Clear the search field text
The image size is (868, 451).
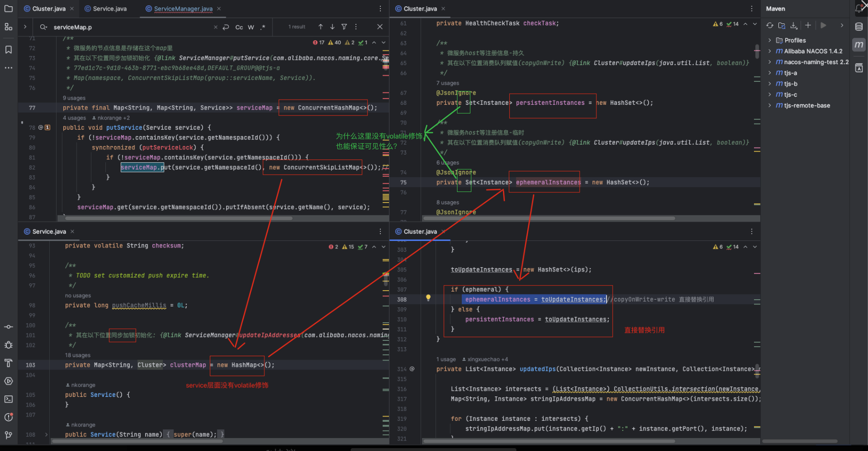point(216,27)
